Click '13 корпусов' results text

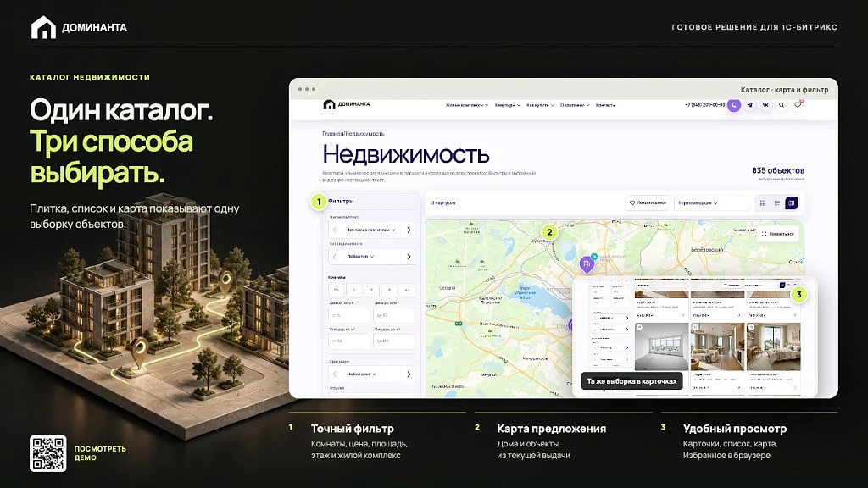click(x=442, y=203)
